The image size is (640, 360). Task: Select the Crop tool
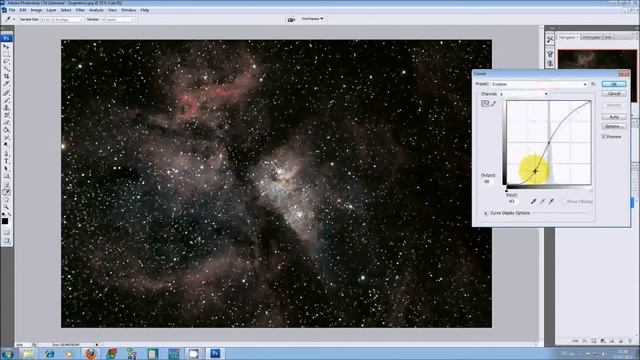(6, 76)
